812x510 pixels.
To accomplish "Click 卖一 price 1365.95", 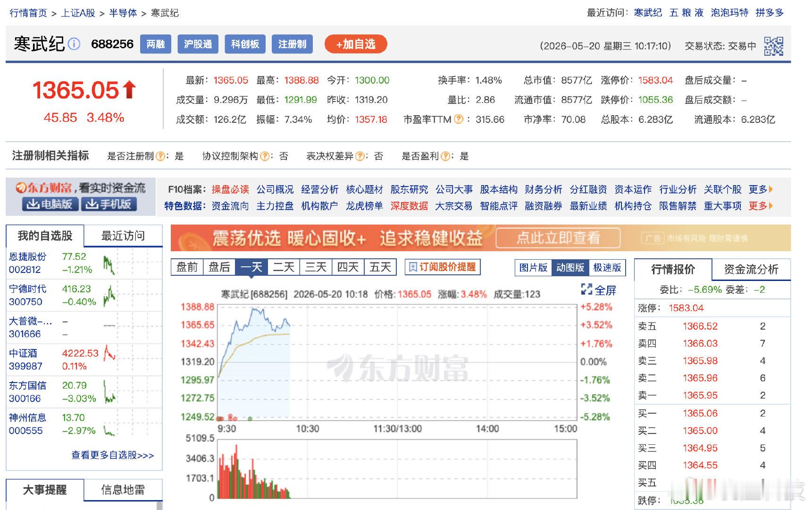I will tap(700, 395).
